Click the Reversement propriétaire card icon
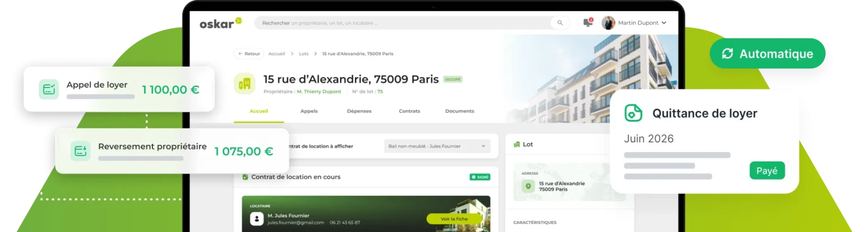This screenshot has height=232, width=868. [81, 151]
